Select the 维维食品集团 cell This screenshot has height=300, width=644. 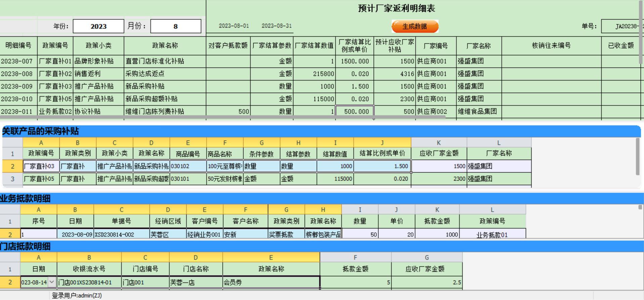pos(478,111)
